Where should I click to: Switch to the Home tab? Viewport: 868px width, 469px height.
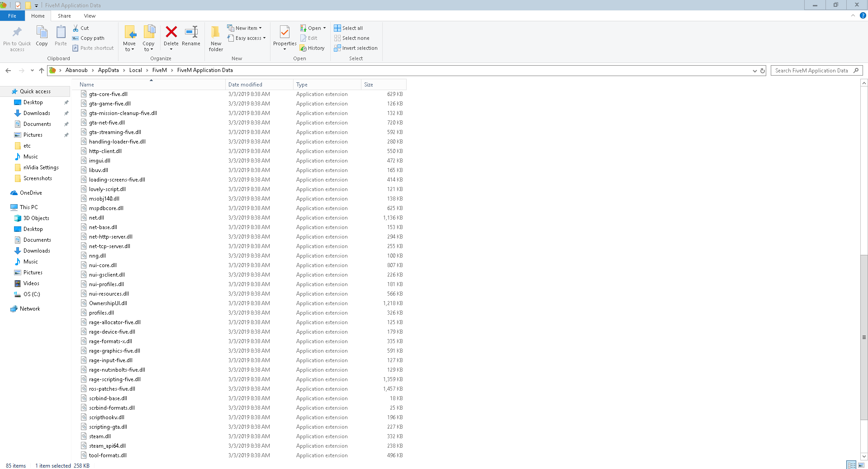pyautogui.click(x=38, y=16)
